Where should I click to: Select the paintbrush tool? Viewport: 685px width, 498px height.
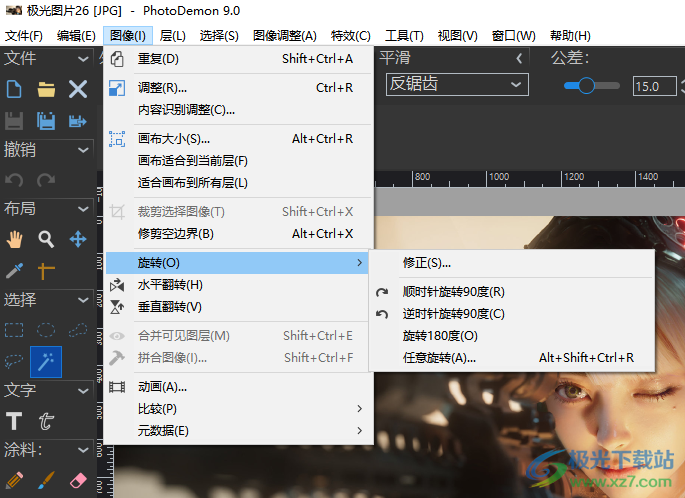pos(46,481)
